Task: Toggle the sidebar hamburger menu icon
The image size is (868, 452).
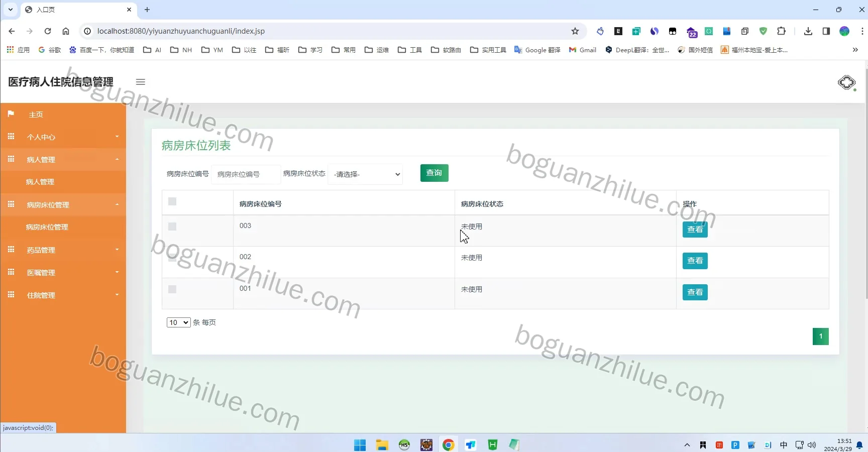Action: pyautogui.click(x=141, y=82)
